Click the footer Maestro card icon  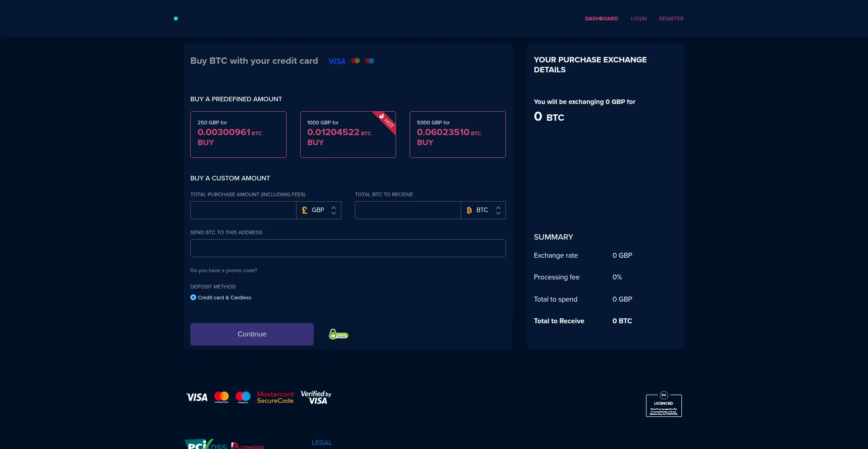(243, 397)
